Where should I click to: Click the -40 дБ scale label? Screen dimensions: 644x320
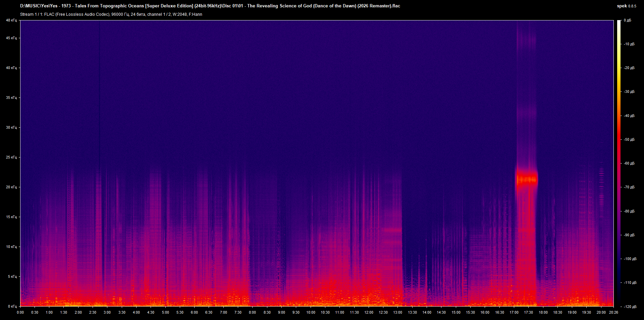[629, 116]
